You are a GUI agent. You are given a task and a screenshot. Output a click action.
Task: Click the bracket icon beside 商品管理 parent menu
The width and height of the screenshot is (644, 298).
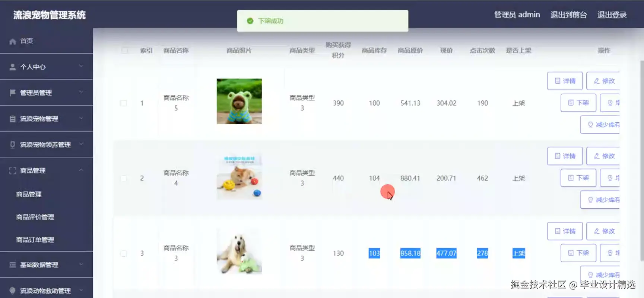pyautogui.click(x=13, y=171)
